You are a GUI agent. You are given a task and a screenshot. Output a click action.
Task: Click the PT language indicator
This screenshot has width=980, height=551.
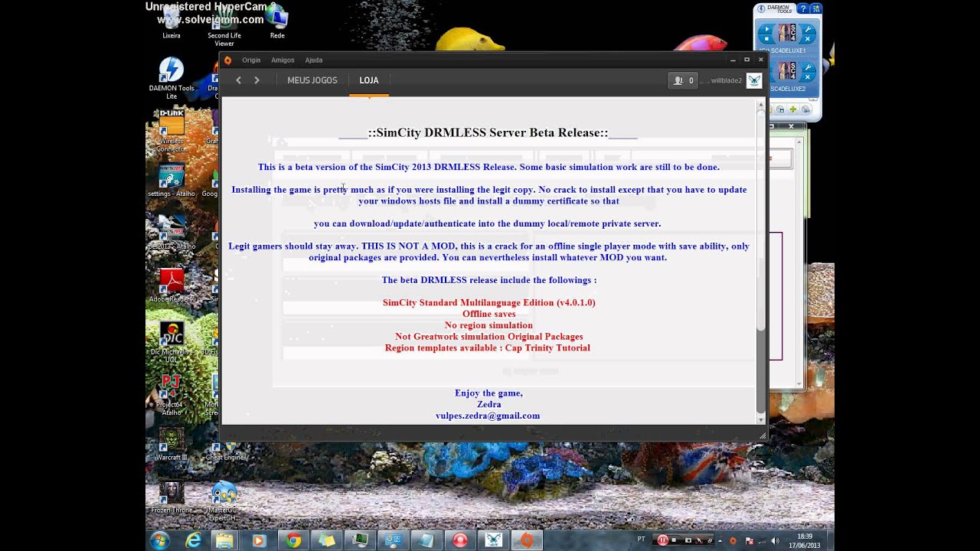[x=642, y=540]
